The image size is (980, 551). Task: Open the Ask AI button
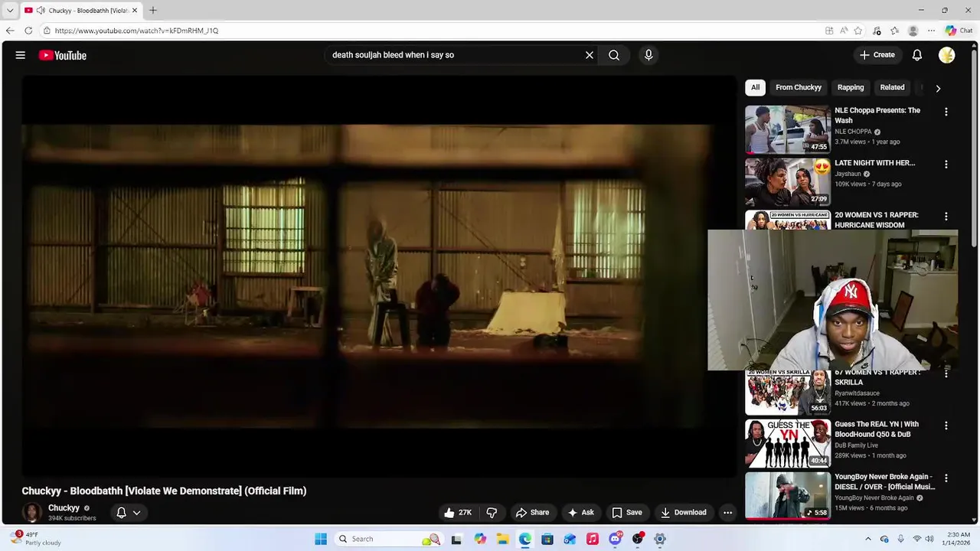[580, 513]
